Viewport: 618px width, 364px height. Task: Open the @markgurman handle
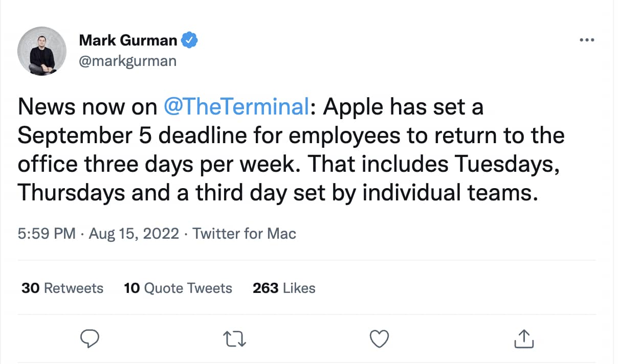point(128,61)
